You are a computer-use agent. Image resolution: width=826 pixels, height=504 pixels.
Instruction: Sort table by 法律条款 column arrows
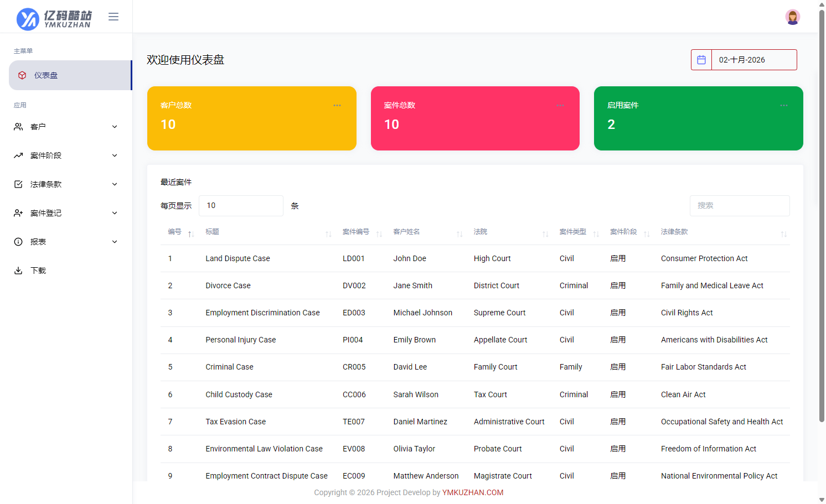pyautogui.click(x=784, y=234)
